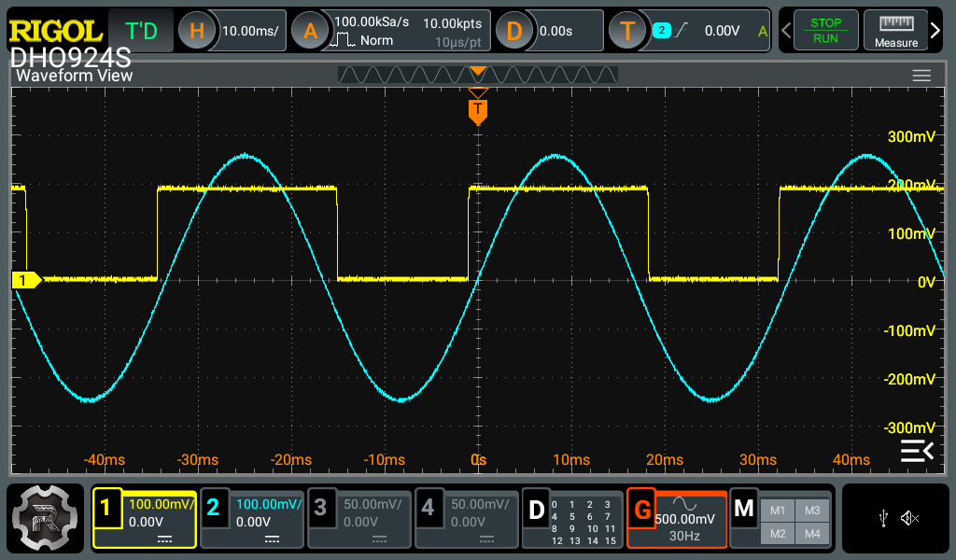The image size is (956, 560).
Task: Select the M1 math channel
Action: (778, 510)
